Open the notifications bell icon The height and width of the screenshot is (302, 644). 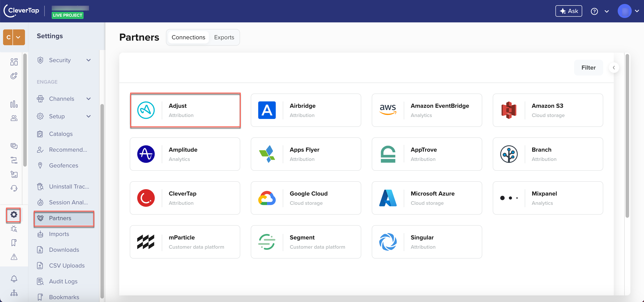click(x=14, y=279)
